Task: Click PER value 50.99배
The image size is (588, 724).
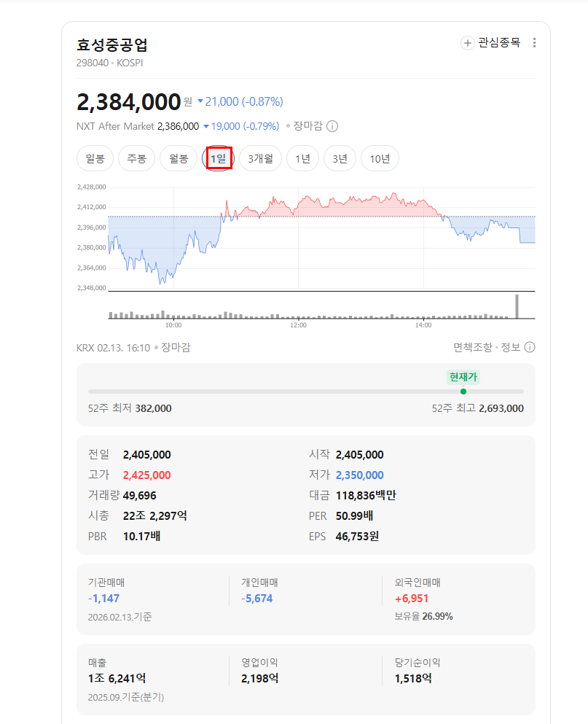Action: click(354, 515)
